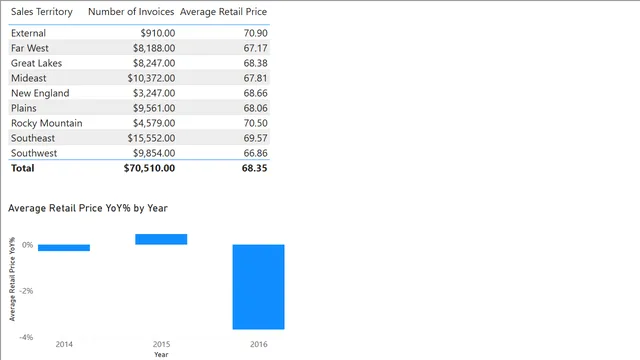The height and width of the screenshot is (360, 640).
Task: Click the 67.17 average price cell
Action: (x=256, y=48)
